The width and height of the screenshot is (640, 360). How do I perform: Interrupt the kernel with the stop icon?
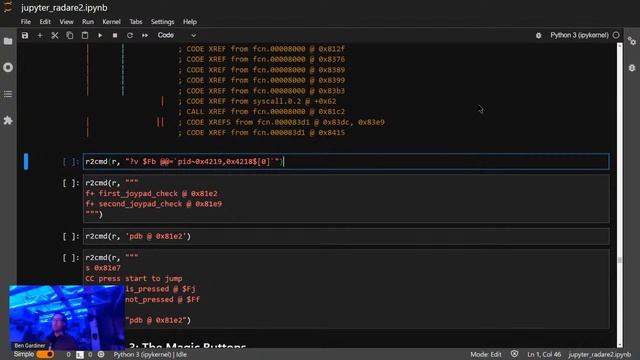tap(115, 36)
